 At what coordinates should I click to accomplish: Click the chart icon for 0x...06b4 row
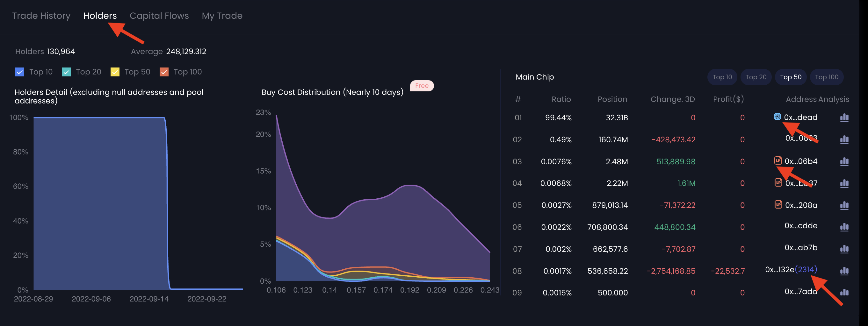tap(844, 161)
